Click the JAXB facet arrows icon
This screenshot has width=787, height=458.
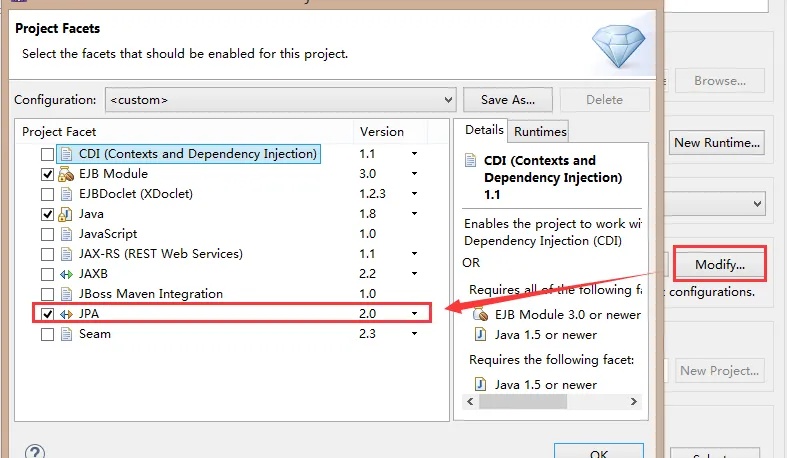tap(66, 274)
